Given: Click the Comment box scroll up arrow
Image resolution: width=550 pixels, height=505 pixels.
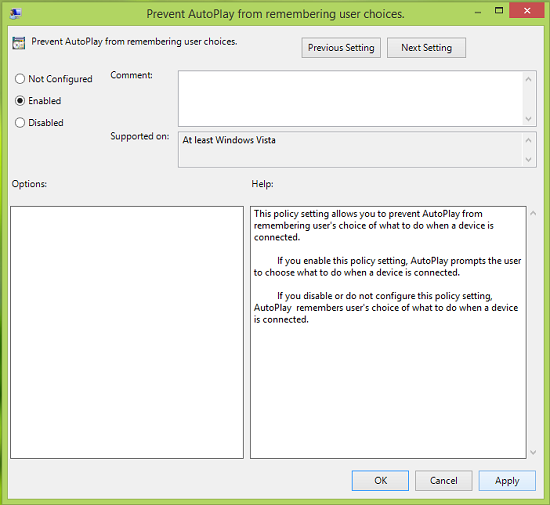Looking at the screenshot, I should 528,79.
